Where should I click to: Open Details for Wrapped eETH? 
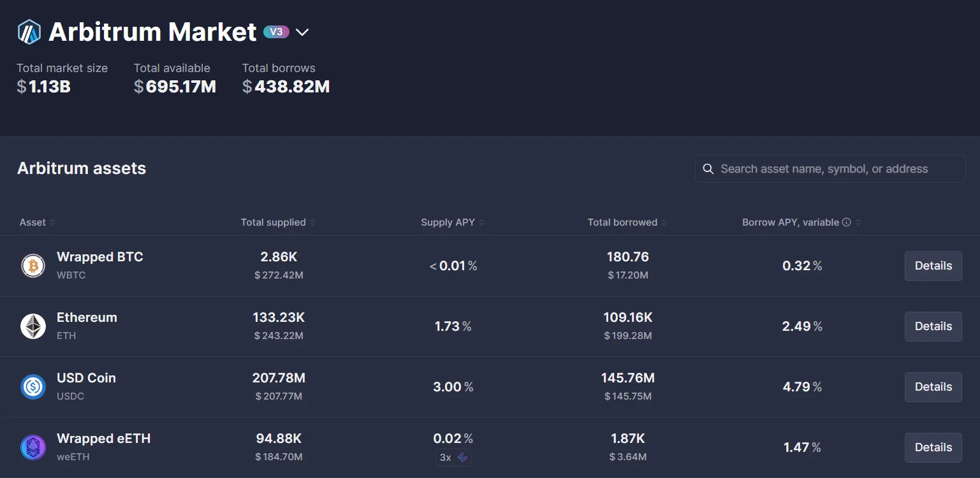click(x=933, y=447)
